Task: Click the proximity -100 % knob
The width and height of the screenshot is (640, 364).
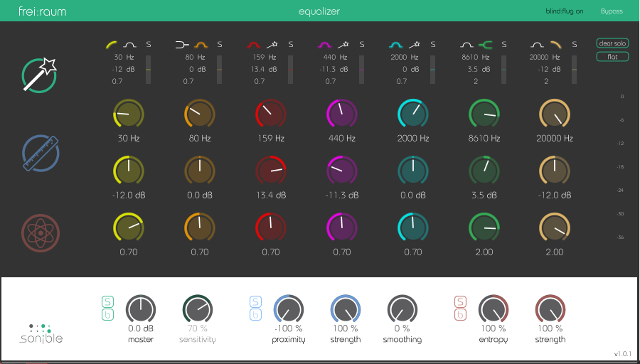Action: coord(289,309)
